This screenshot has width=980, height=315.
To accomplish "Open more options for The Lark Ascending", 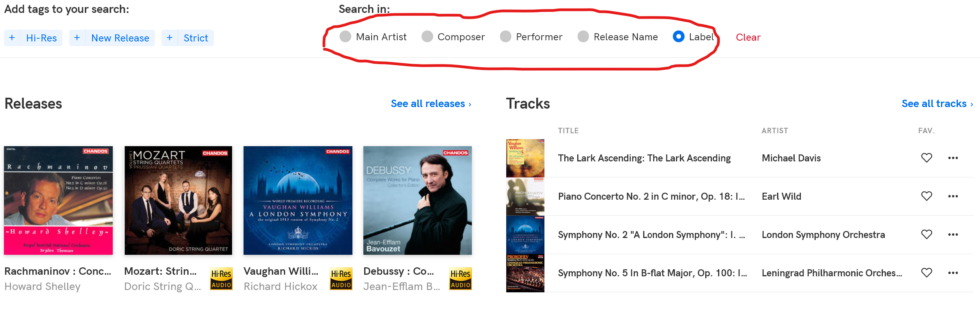I will tap(953, 158).
